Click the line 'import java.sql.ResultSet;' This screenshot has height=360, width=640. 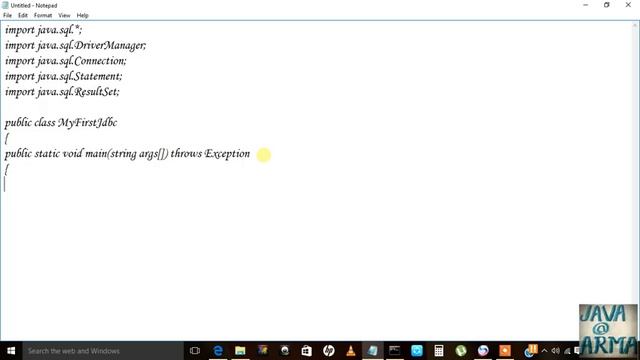[x=62, y=92]
